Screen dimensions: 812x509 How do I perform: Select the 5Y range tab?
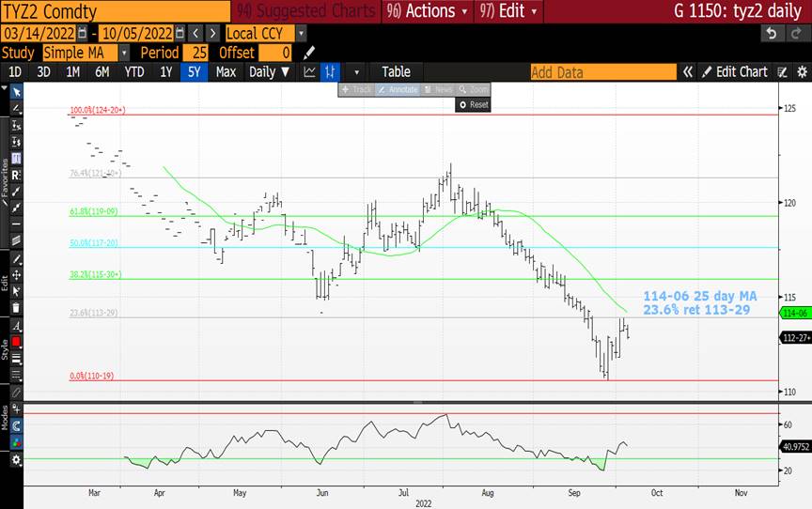(x=195, y=72)
